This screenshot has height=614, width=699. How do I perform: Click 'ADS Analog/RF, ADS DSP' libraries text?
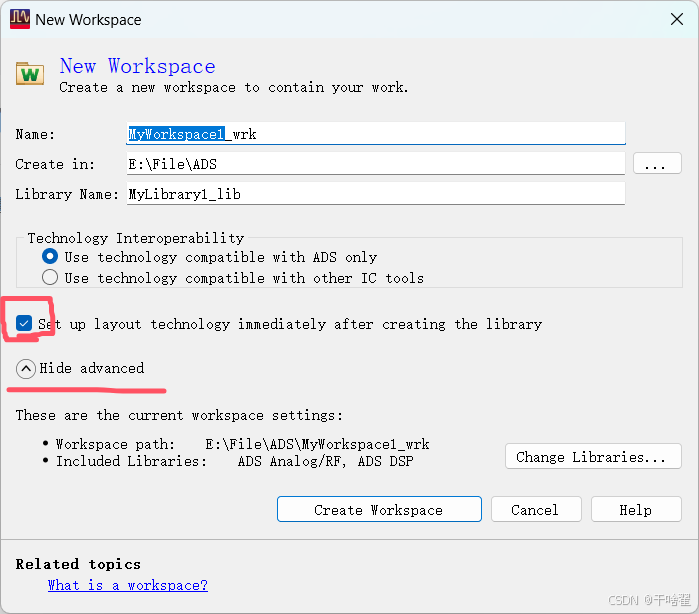(325, 461)
